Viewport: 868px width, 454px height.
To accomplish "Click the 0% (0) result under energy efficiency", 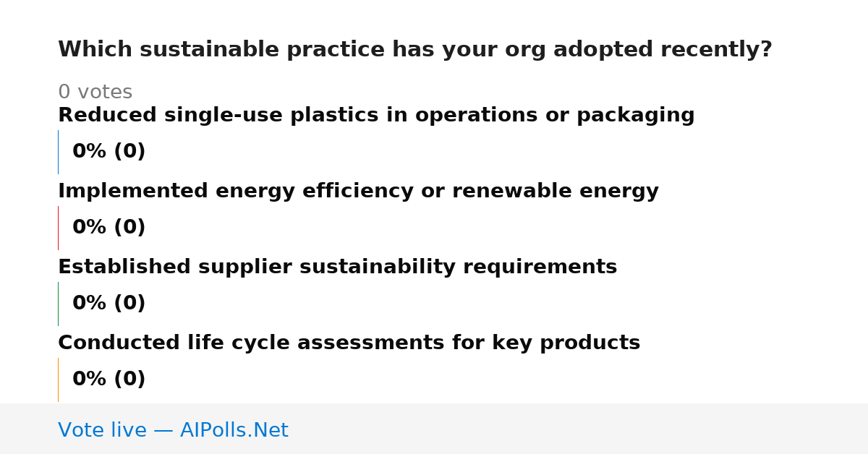I will (109, 228).
